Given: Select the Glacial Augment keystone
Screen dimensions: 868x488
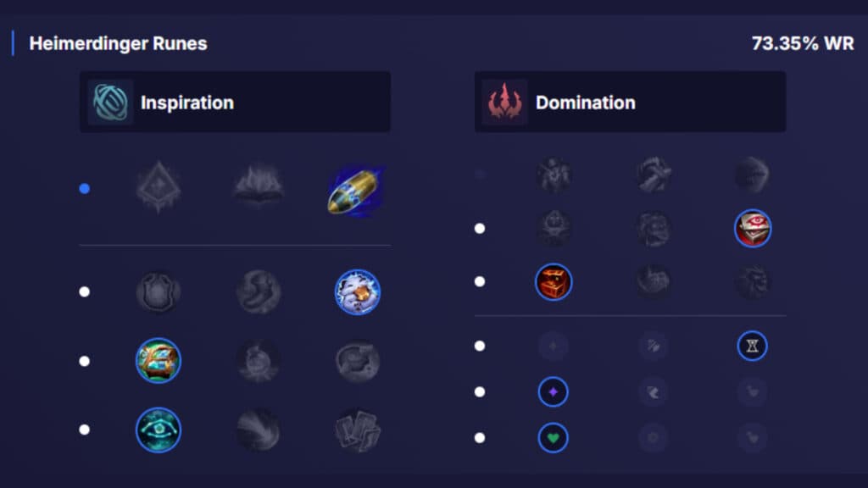Looking at the screenshot, I should (x=158, y=188).
